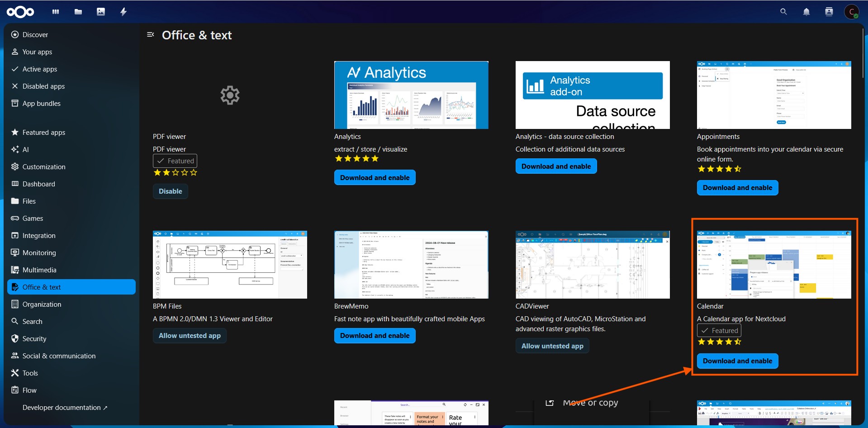Click the Nextcloud logo

20,12
